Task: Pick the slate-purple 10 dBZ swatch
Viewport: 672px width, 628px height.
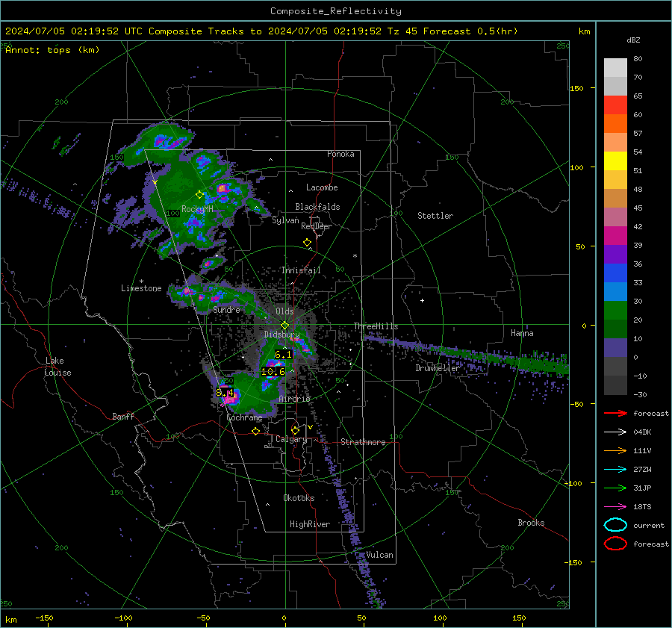Action: (x=615, y=347)
